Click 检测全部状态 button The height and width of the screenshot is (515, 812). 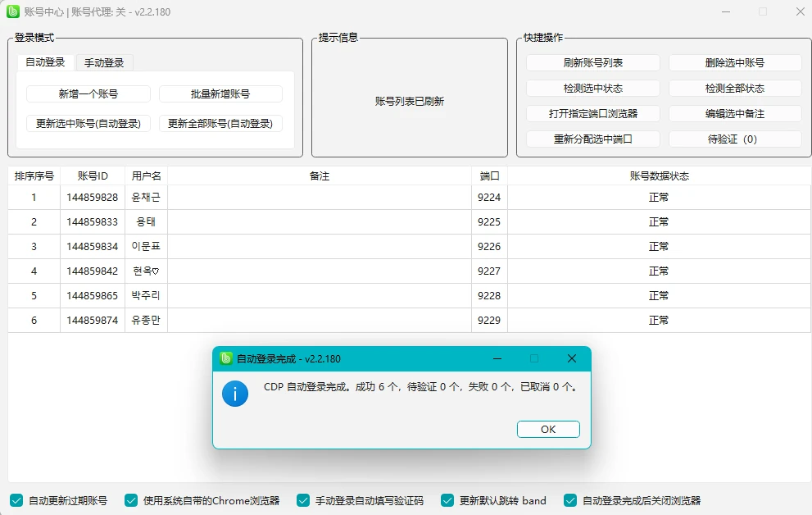735,88
